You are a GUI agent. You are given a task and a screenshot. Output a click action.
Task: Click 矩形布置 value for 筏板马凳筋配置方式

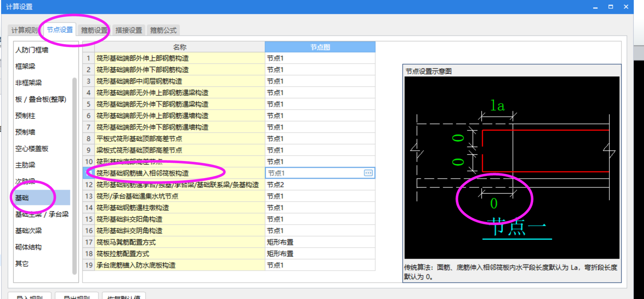click(x=320, y=242)
